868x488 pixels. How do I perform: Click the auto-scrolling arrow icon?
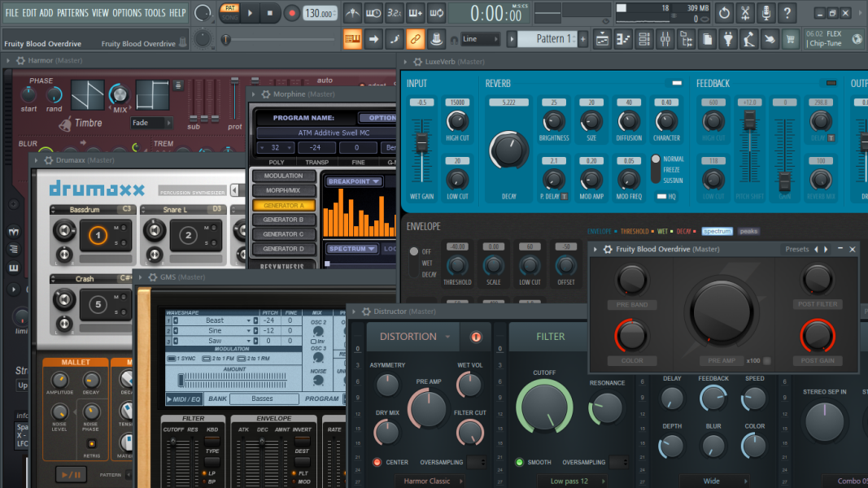tap(373, 39)
